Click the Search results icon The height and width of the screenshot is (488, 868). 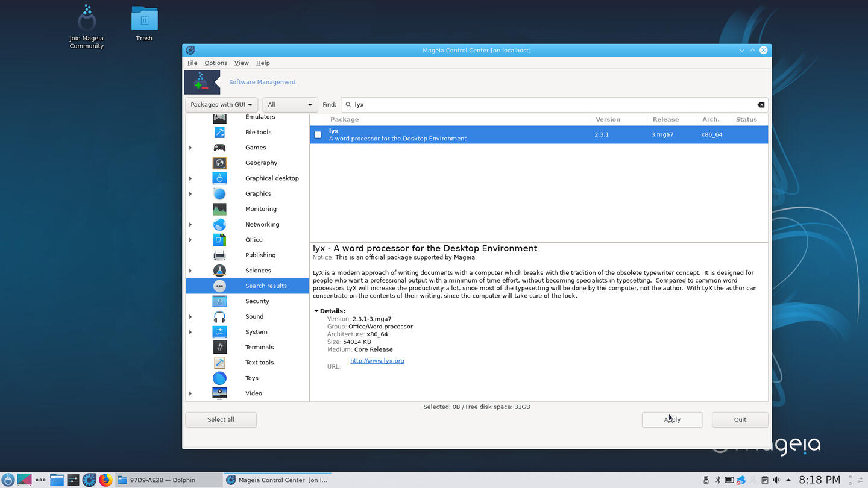tap(219, 286)
